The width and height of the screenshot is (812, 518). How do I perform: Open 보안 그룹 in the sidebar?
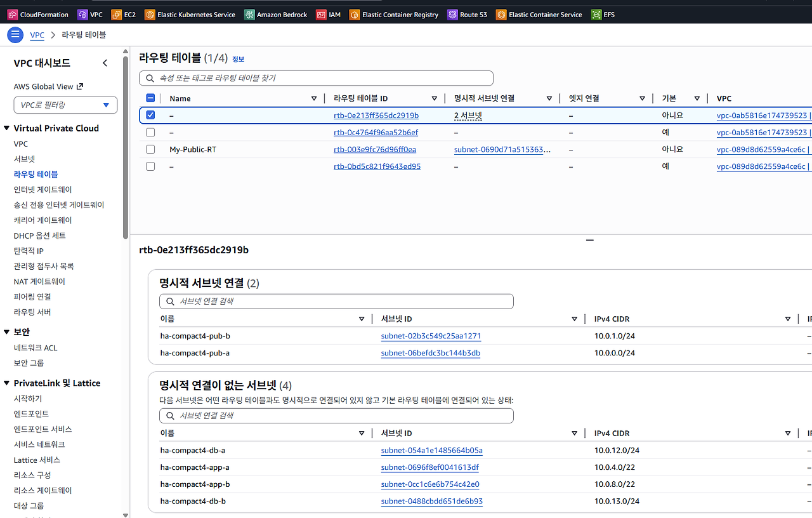pyautogui.click(x=29, y=363)
